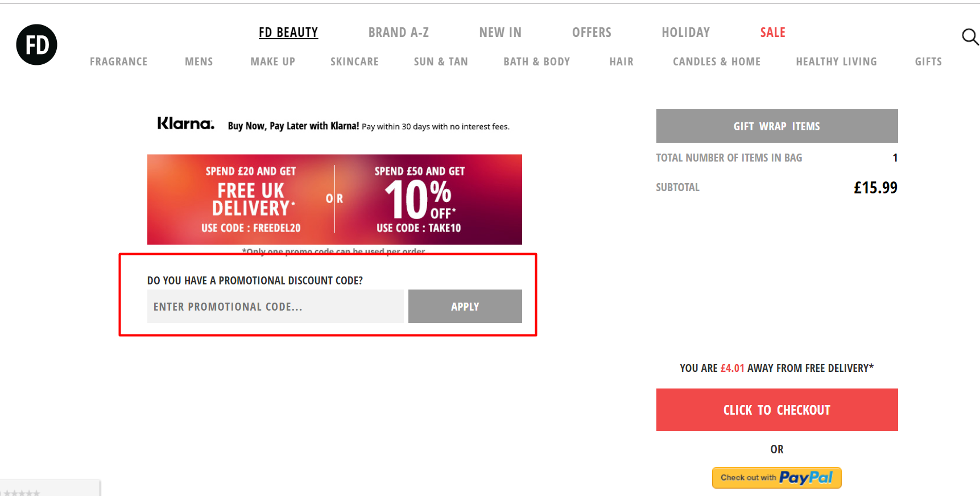Visit the GIFTS category
This screenshot has width=980, height=496.
click(928, 61)
